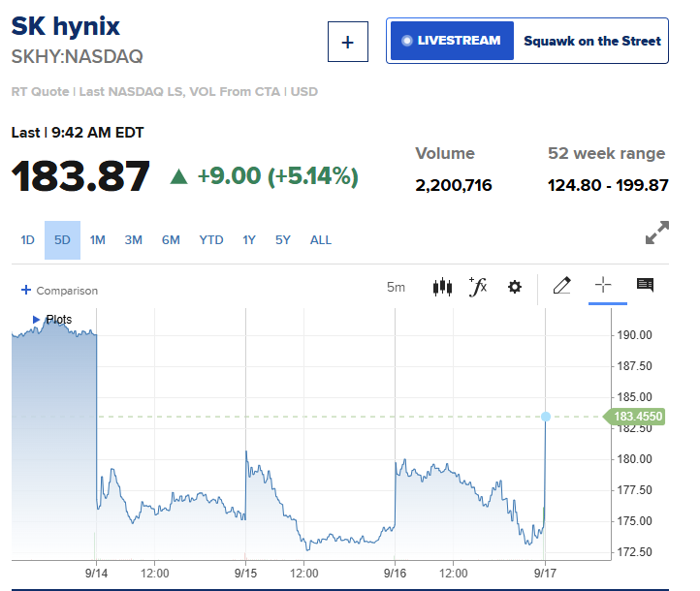Viewport: 700px width, 591px height.
Task: Click the 9/14 date label on axis
Action: (96, 574)
